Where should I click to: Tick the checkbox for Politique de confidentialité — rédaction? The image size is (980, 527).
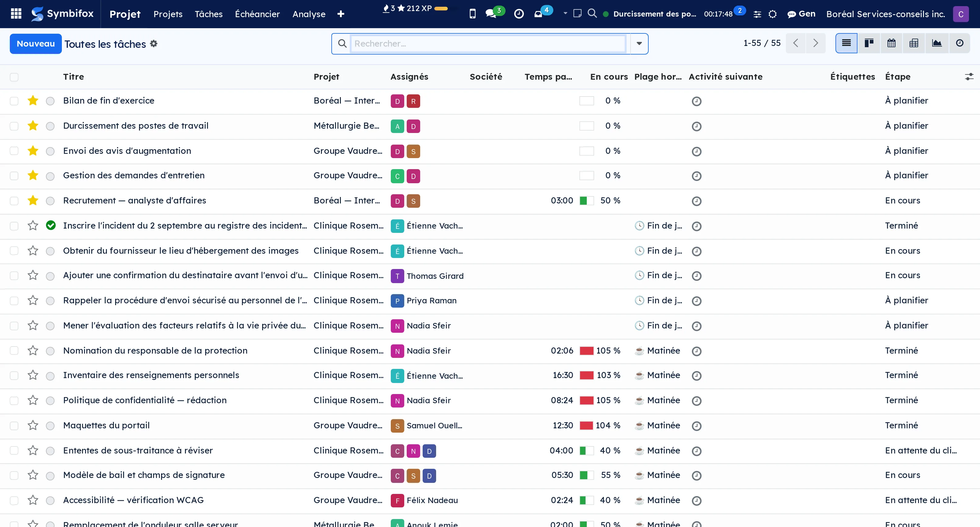coord(14,401)
